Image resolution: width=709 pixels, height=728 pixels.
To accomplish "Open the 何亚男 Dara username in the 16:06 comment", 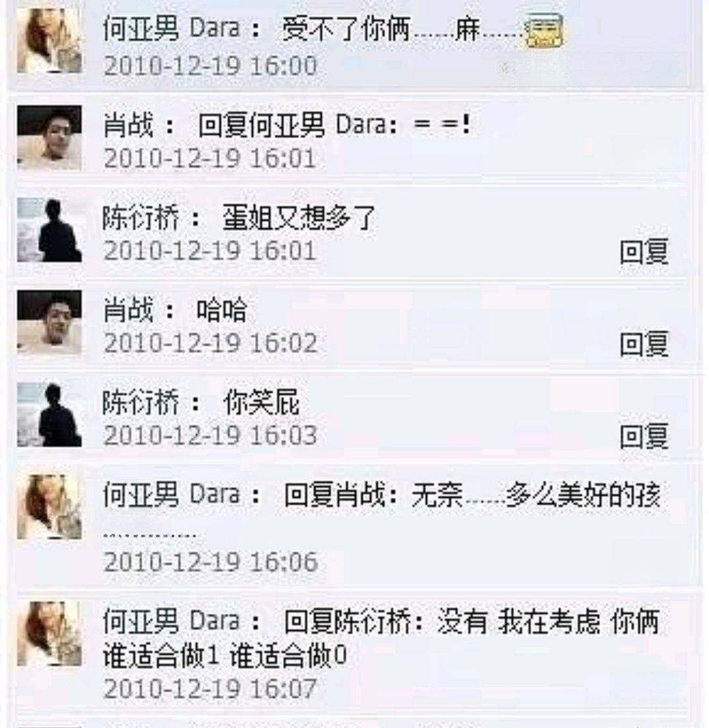I will (x=171, y=494).
